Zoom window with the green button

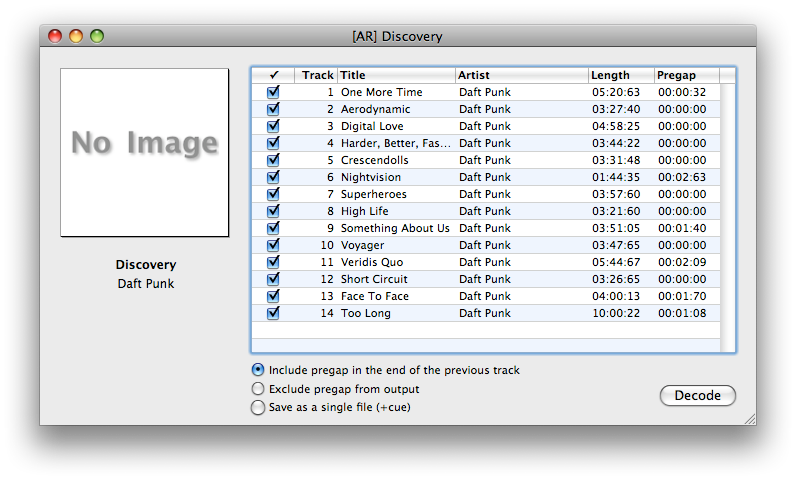(97, 36)
